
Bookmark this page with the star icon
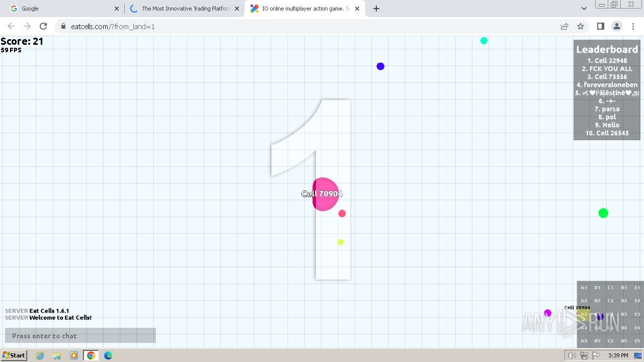(581, 26)
